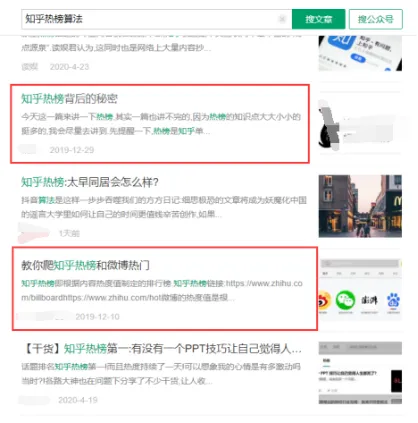
Task: Click the snippet starting 知乎热榜即根据内容热度值
Action: (162, 291)
